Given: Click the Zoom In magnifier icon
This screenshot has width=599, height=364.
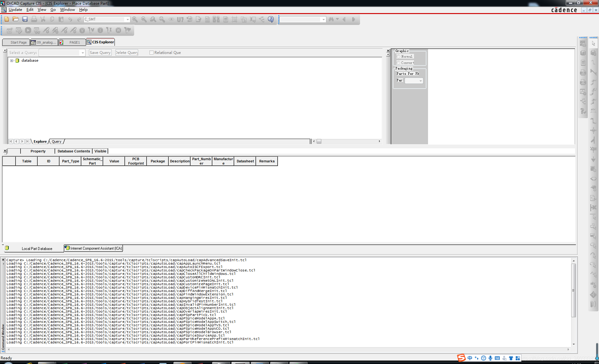Looking at the screenshot, I should [x=135, y=19].
